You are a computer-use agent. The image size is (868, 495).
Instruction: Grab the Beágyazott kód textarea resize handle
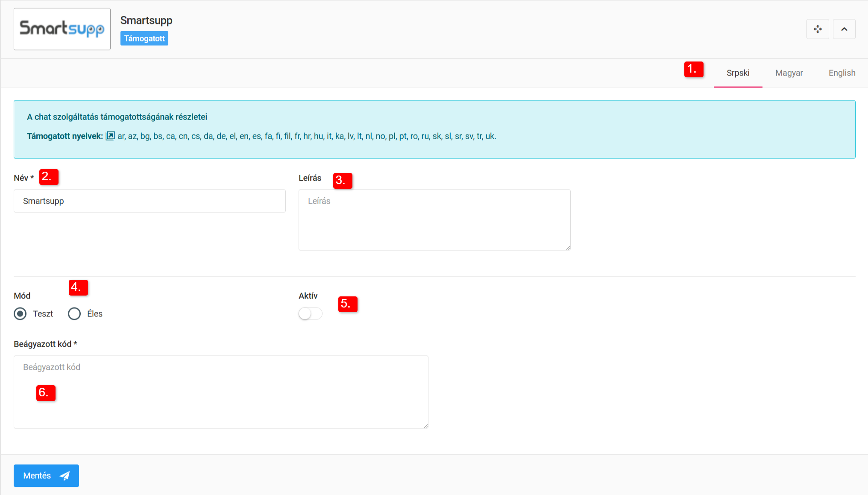pos(425,426)
